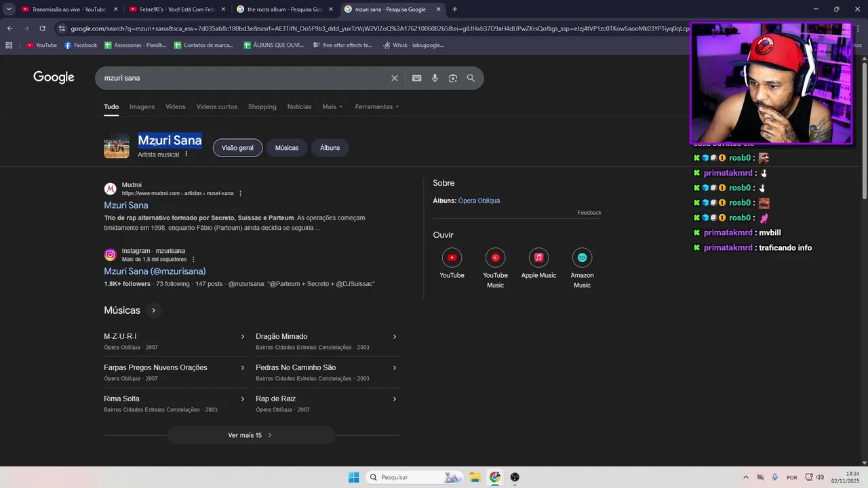Open Amazon Music listen option icon
The width and height of the screenshot is (868, 488).
coord(582,258)
